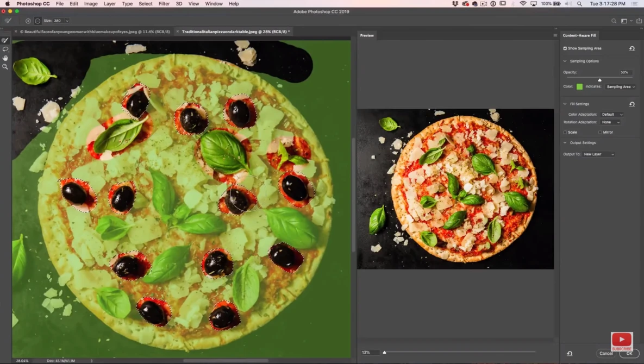Select the Lasso tool
This screenshot has width=644, height=364.
[x=5, y=49]
